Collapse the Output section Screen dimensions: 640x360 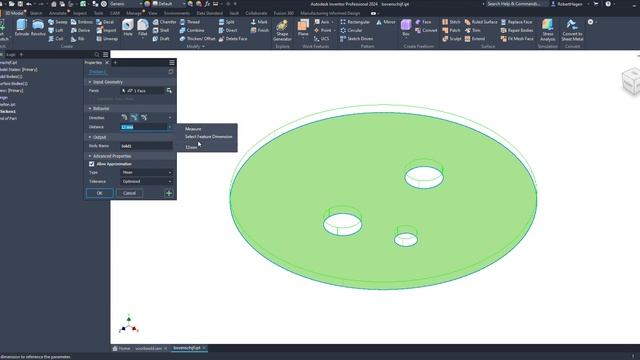click(x=90, y=137)
